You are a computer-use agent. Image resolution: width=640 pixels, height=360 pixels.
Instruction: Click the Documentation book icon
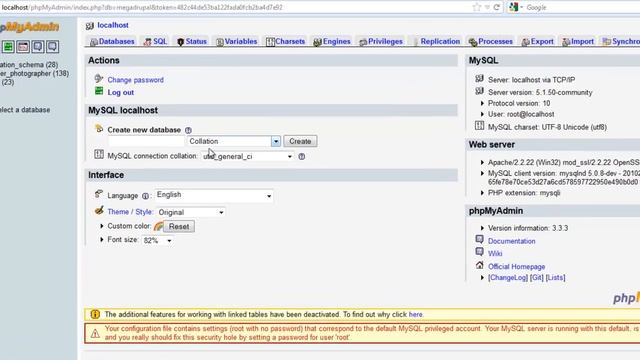[480, 240]
